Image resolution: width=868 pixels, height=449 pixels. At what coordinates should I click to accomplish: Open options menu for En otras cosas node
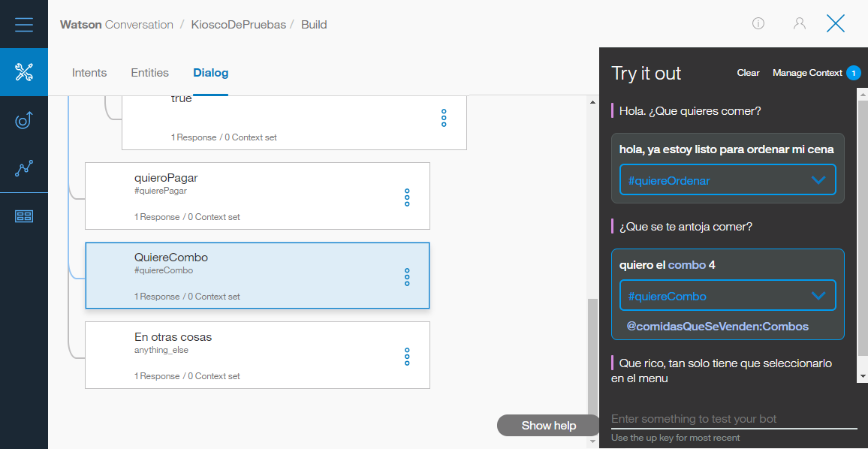[x=407, y=357]
